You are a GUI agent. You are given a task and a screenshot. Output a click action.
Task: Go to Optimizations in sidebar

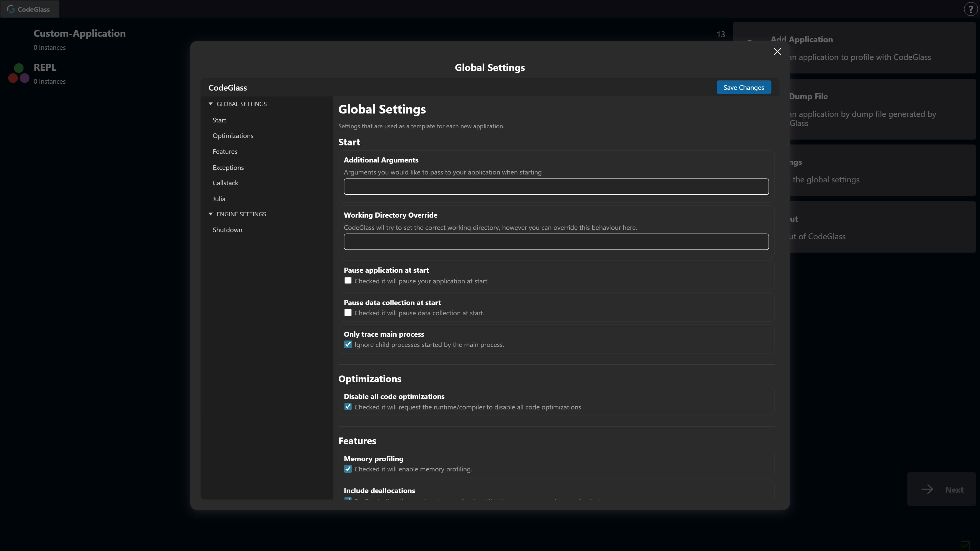tap(233, 136)
